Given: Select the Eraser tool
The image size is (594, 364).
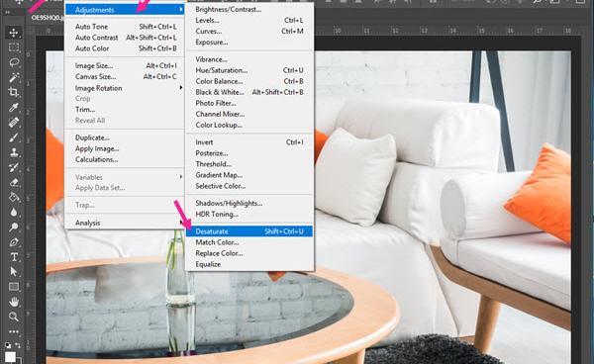Looking at the screenshot, I should pos(14,182).
